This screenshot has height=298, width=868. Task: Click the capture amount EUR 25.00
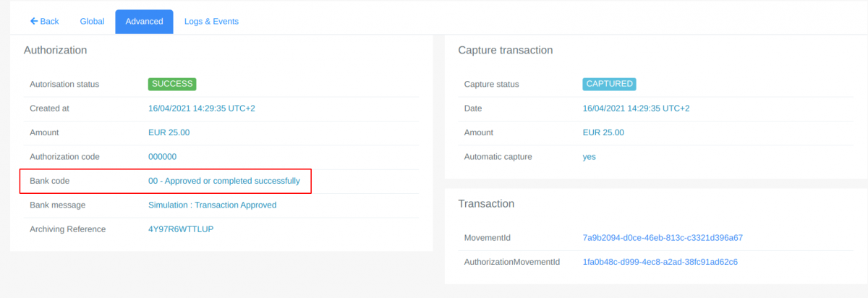pyautogui.click(x=603, y=132)
